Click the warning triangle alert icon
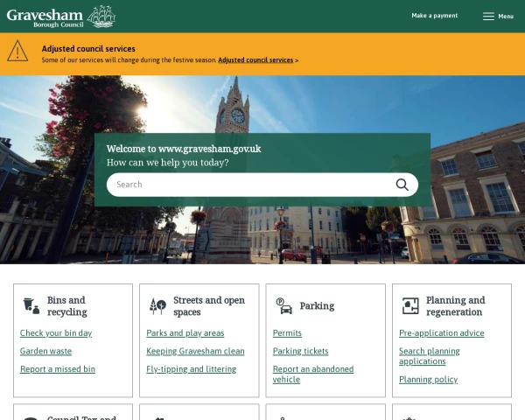Viewport: 525px width, 420px height. pyautogui.click(x=17, y=51)
